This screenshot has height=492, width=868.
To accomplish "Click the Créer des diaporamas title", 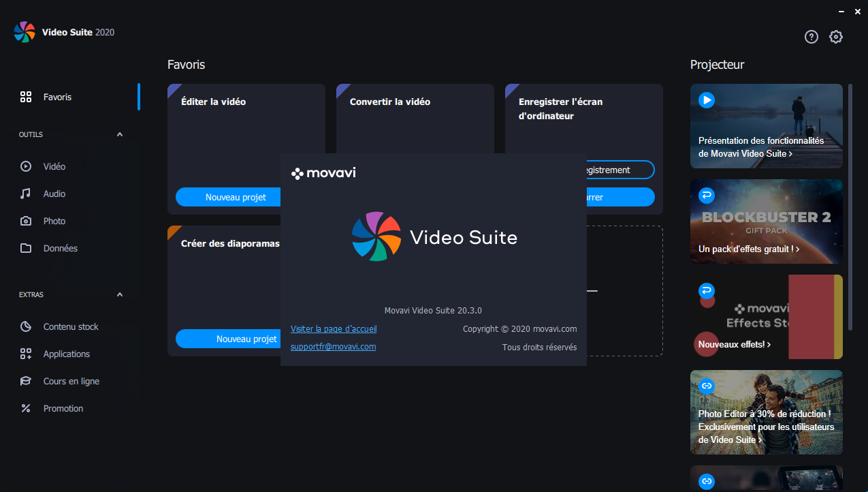I will [x=230, y=243].
